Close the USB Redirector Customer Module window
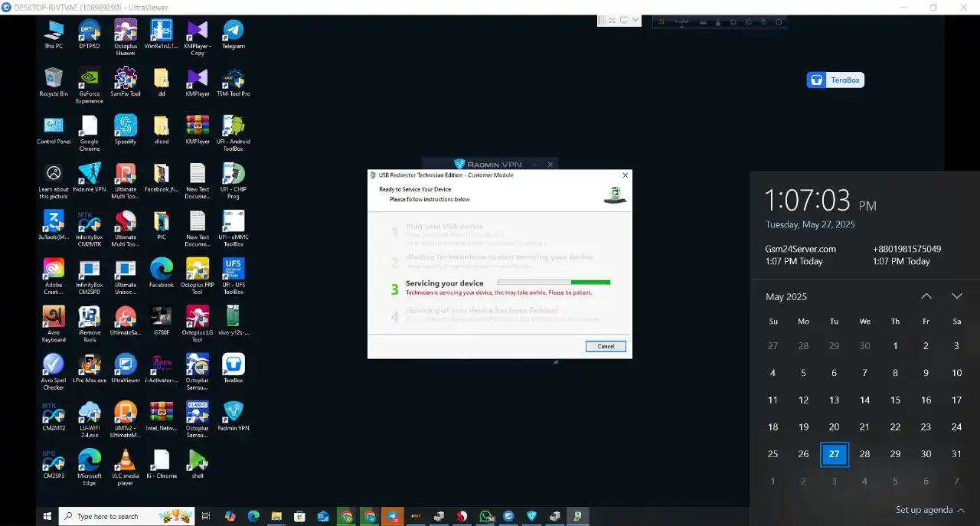The width and height of the screenshot is (980, 526). coord(625,175)
